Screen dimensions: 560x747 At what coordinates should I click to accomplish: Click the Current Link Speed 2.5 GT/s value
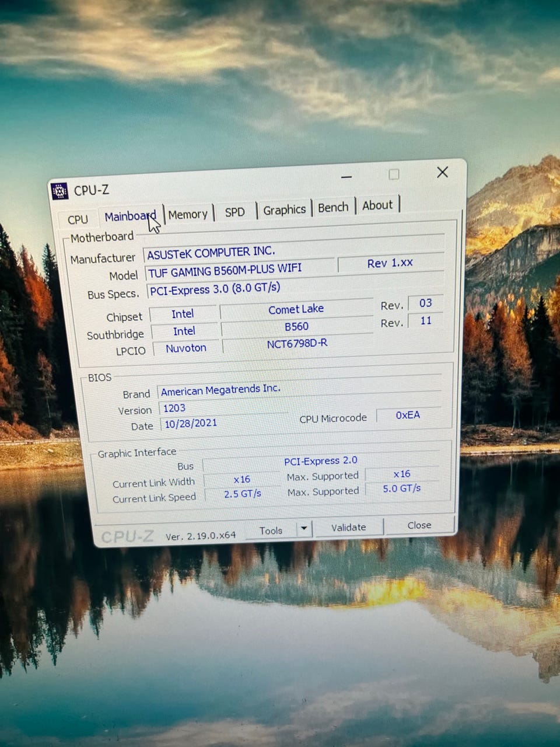[243, 494]
